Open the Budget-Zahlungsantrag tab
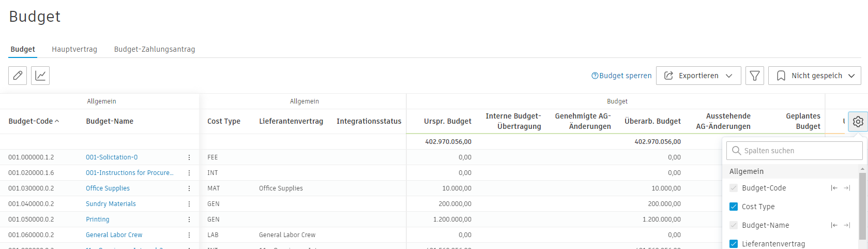Screen dimensions: 868x249 [x=155, y=49]
